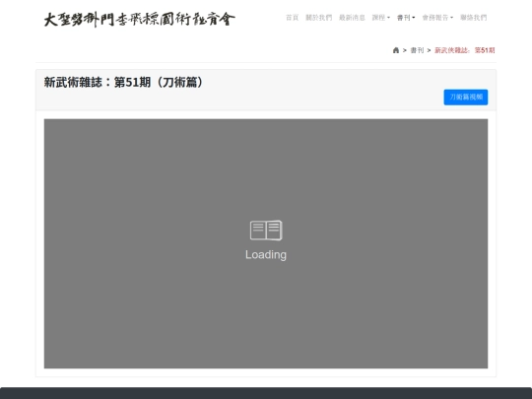Open the 關於我們 nav link
Image resolution: width=532 pixels, height=399 pixels.
coord(318,18)
